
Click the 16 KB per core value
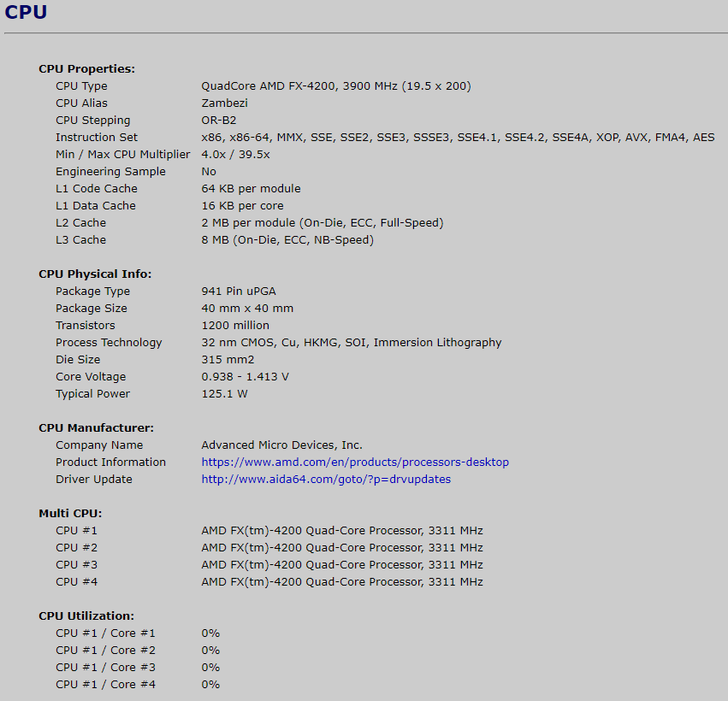[x=242, y=205]
